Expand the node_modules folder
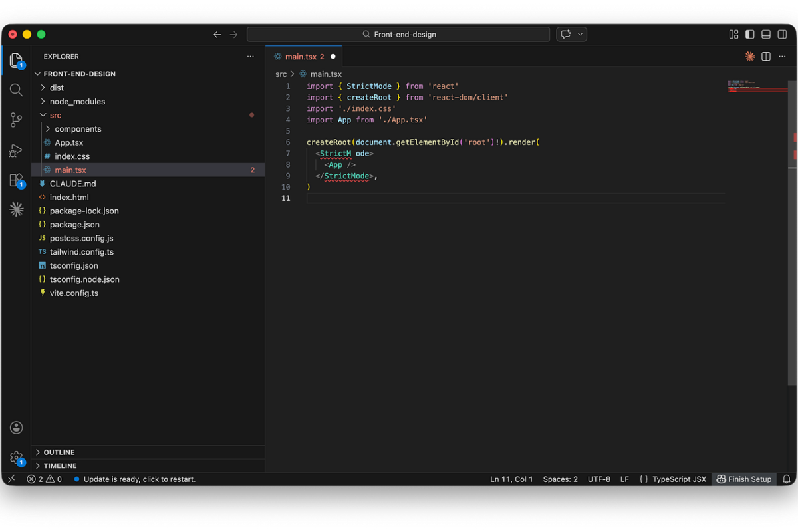Viewport: 798px width, 532px height. (77, 102)
